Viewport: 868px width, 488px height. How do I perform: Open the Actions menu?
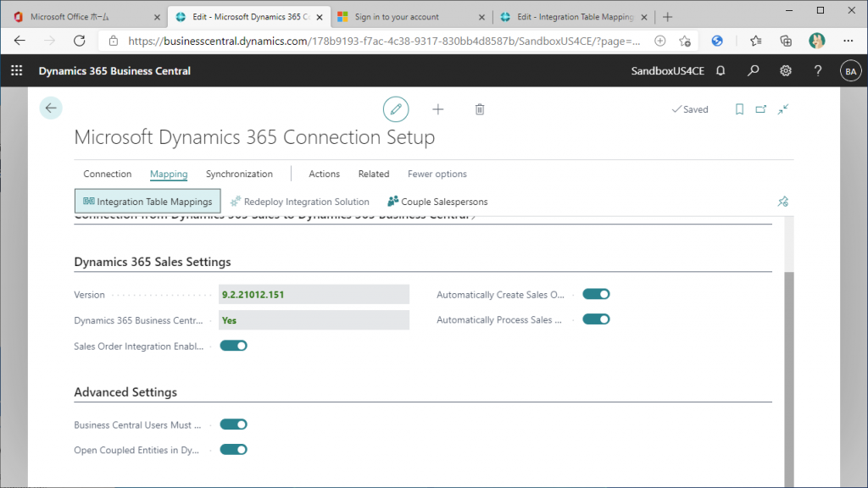click(x=324, y=174)
